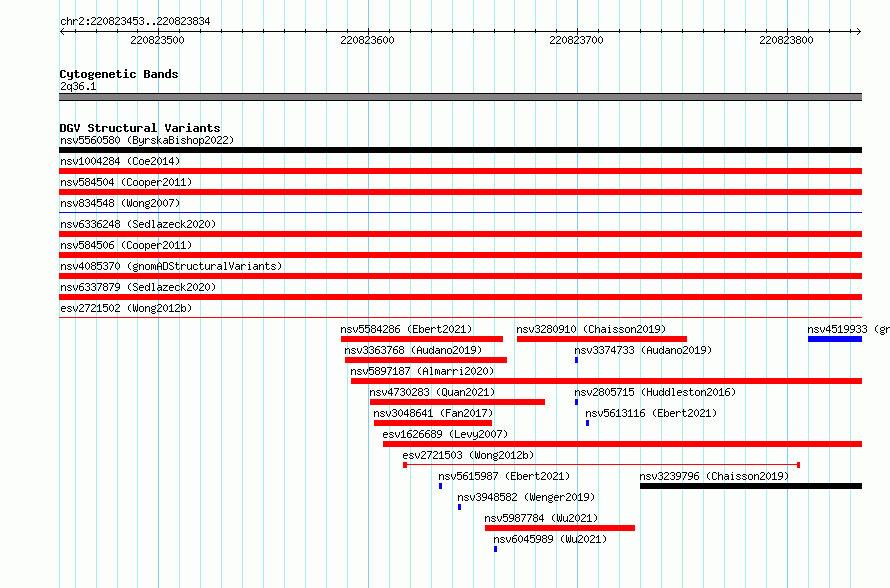Viewport: 890px width, 588px height.
Task: Select blue bar of nsv4519933
Action: click(835, 339)
